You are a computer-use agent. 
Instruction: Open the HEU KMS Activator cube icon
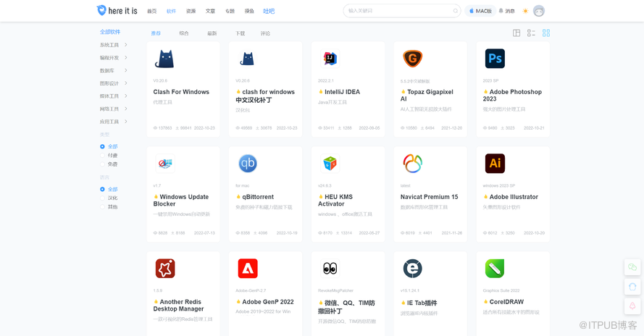coord(330,164)
